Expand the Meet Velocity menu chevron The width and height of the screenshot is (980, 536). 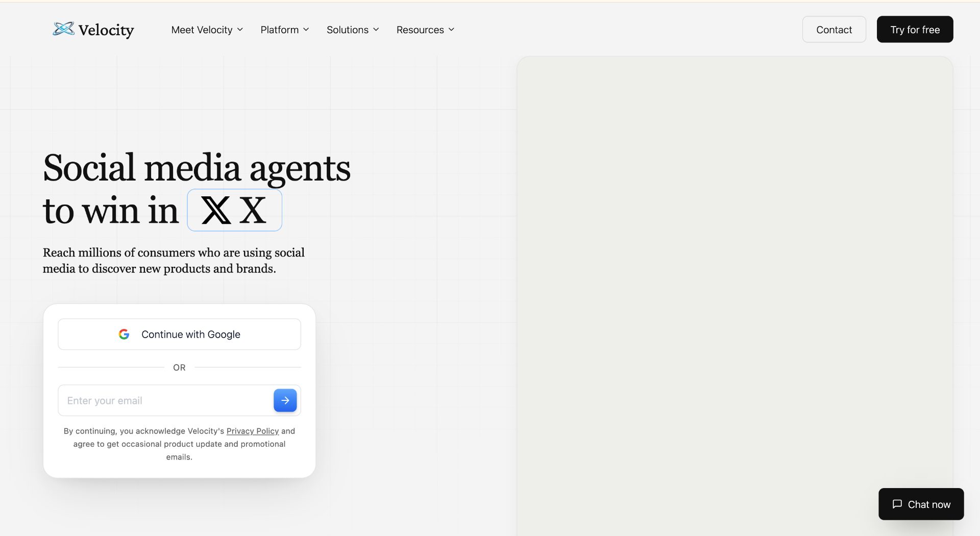[240, 30]
